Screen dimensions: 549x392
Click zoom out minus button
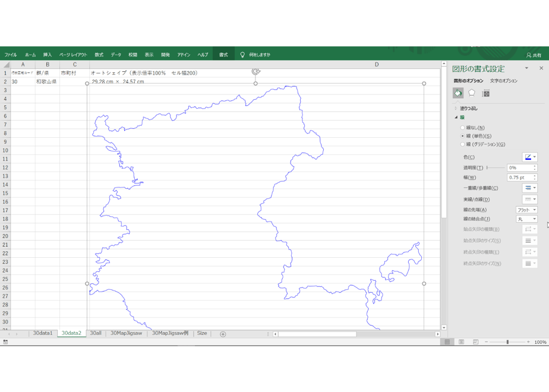tap(487, 342)
